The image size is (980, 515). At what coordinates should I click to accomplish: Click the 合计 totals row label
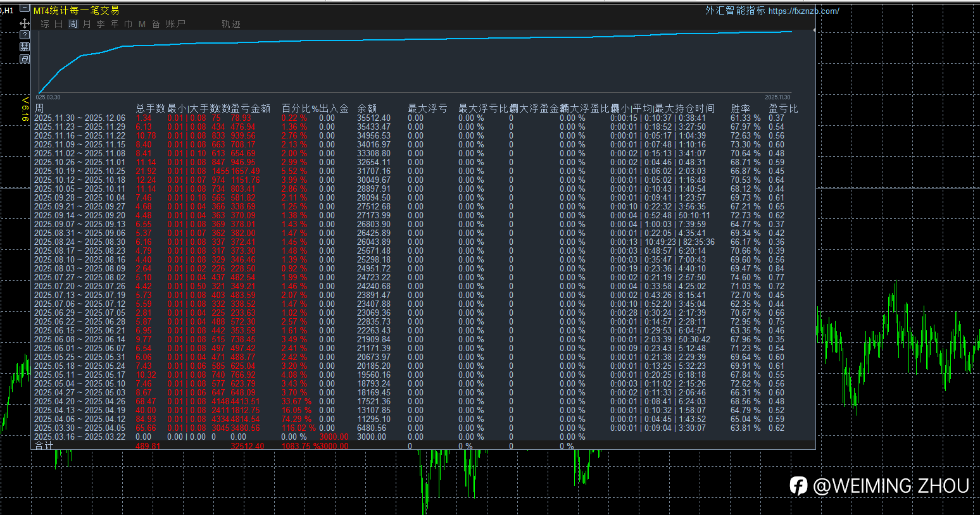tap(44, 446)
